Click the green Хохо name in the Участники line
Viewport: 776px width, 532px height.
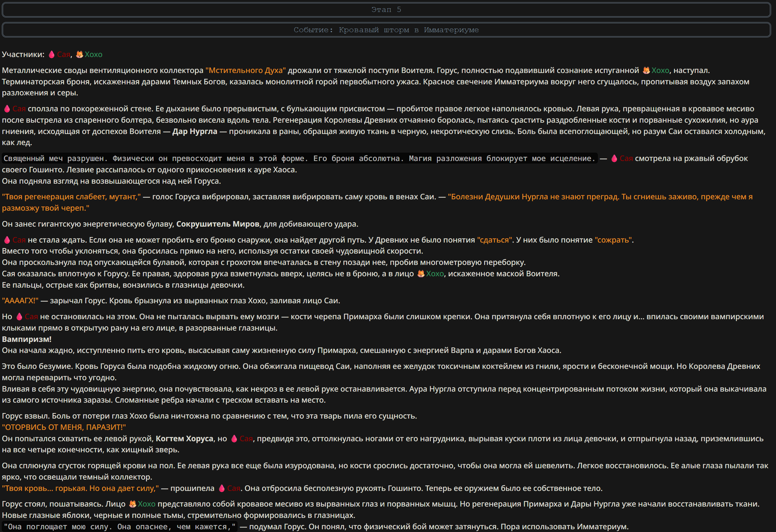tap(94, 54)
